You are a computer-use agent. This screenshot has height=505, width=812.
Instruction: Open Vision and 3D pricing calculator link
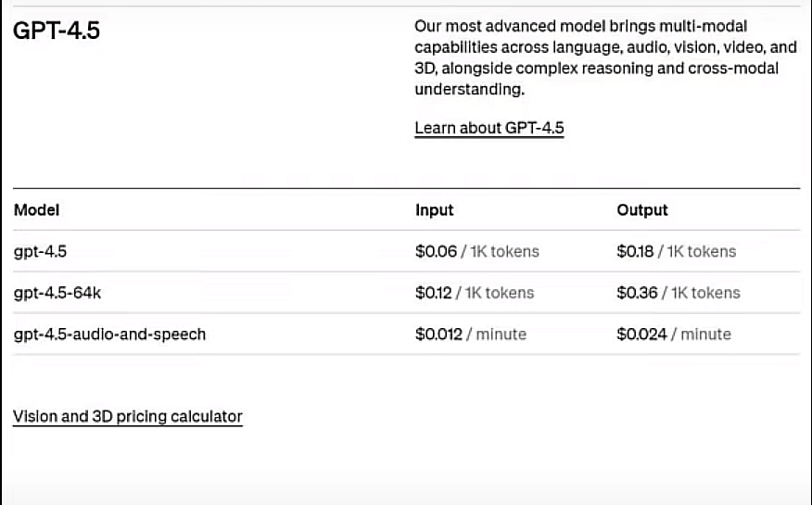pos(127,417)
